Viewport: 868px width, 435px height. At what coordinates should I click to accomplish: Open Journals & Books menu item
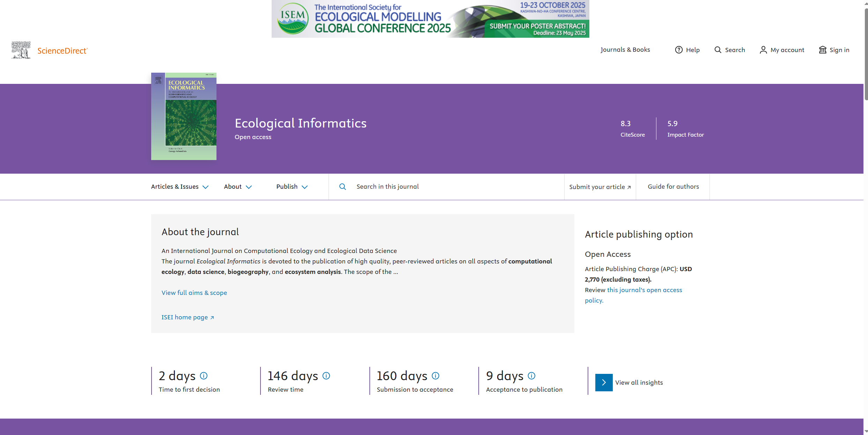pos(625,50)
